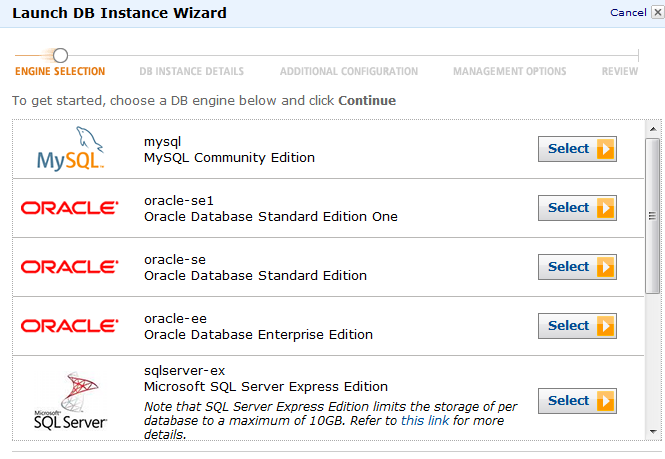Screen dimensions: 665x459
Task: Select the oracle-se1 Standard Edition One engine
Action: 577,208
